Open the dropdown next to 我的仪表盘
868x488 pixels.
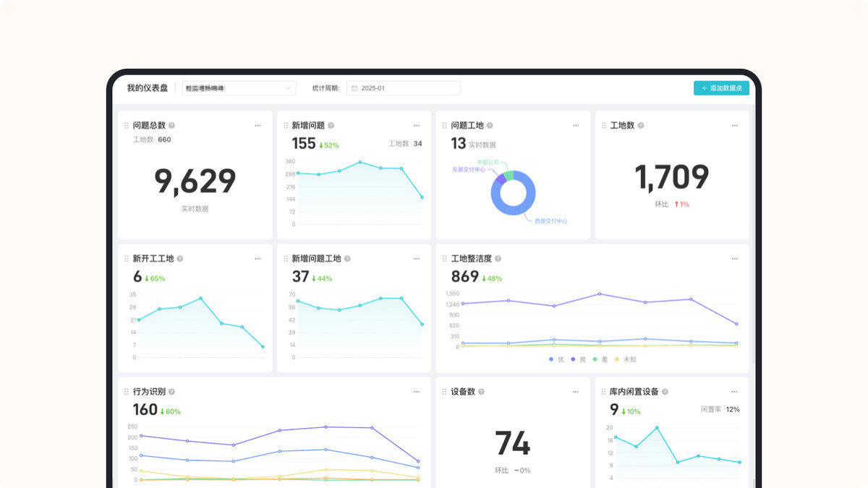pyautogui.click(x=239, y=88)
